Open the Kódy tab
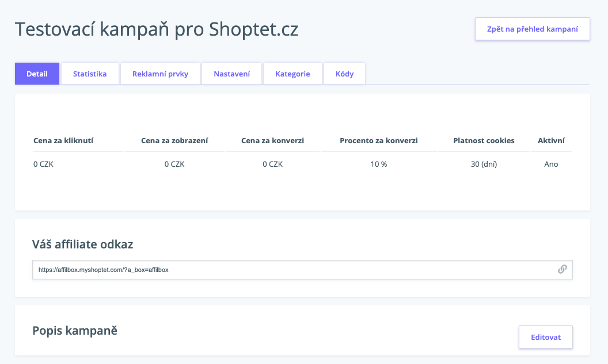 (x=345, y=74)
